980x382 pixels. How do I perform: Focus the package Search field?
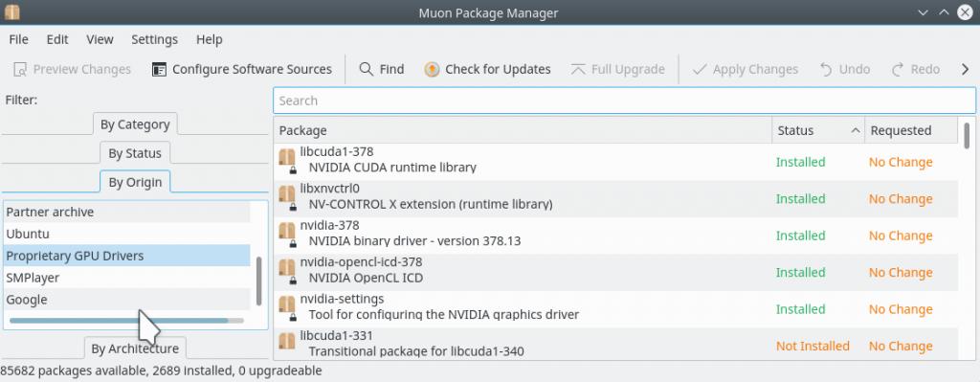coord(624,101)
